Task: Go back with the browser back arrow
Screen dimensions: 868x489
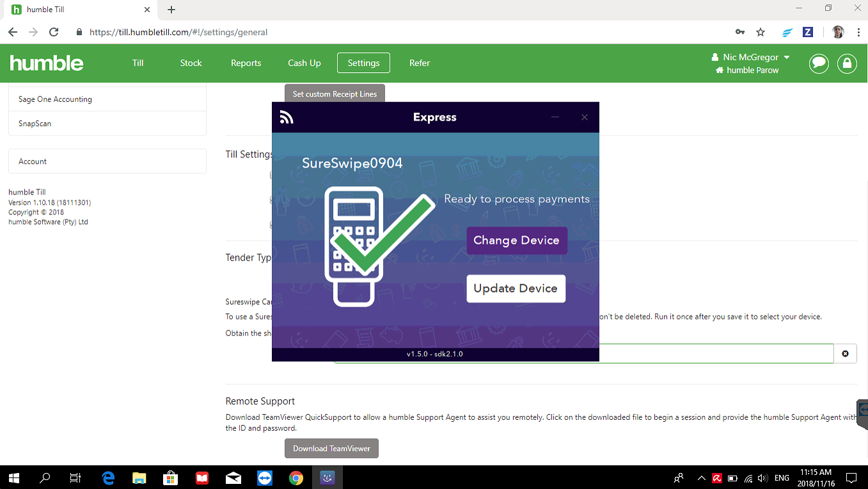Action: coord(13,32)
